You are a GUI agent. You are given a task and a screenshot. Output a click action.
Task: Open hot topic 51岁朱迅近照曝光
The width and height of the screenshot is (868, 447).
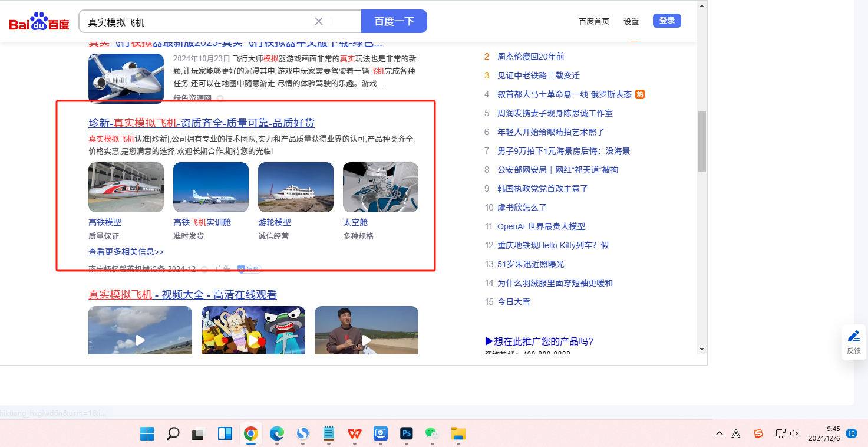pyautogui.click(x=530, y=264)
